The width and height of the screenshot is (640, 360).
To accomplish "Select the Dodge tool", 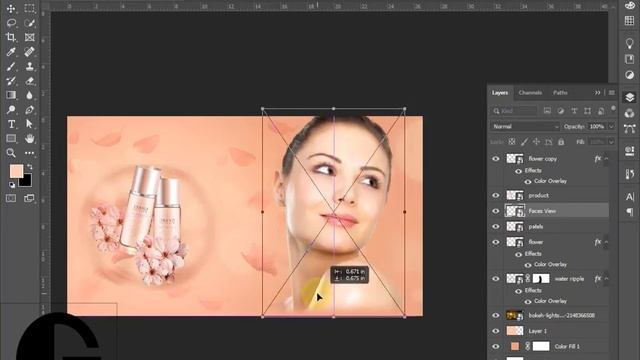I will coord(11,109).
